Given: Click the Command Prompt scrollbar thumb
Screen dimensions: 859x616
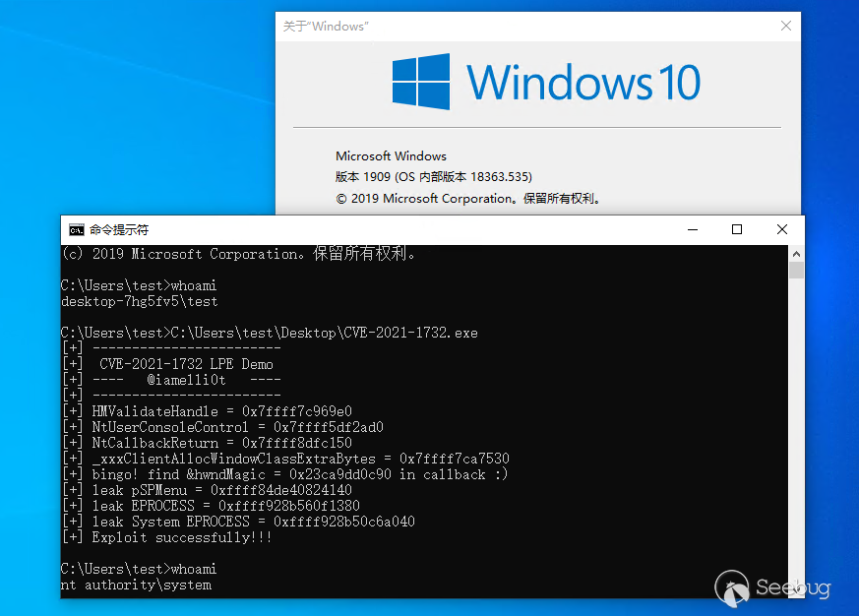Looking at the screenshot, I should 797,270.
